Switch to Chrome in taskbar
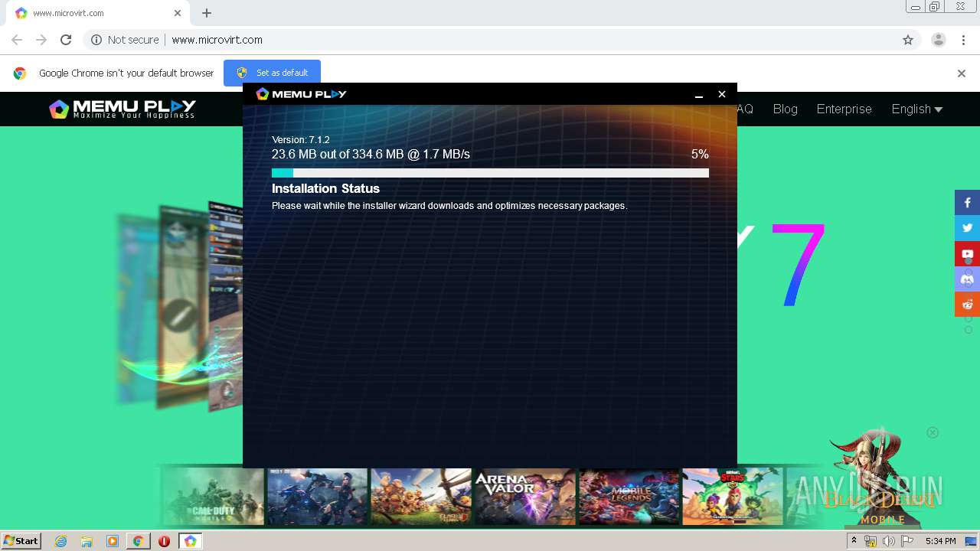980x551 pixels. tap(139, 541)
